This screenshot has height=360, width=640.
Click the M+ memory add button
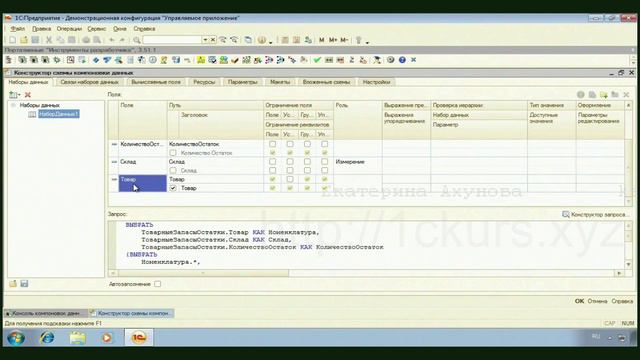pos(333,40)
